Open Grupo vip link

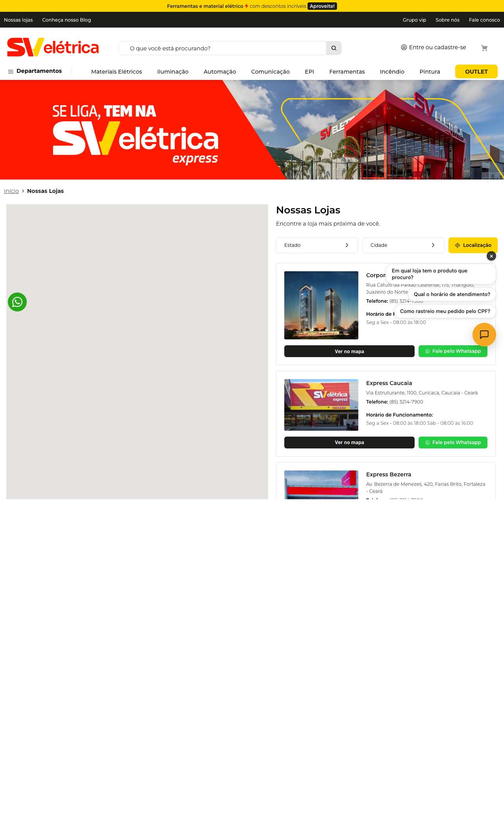click(x=414, y=20)
